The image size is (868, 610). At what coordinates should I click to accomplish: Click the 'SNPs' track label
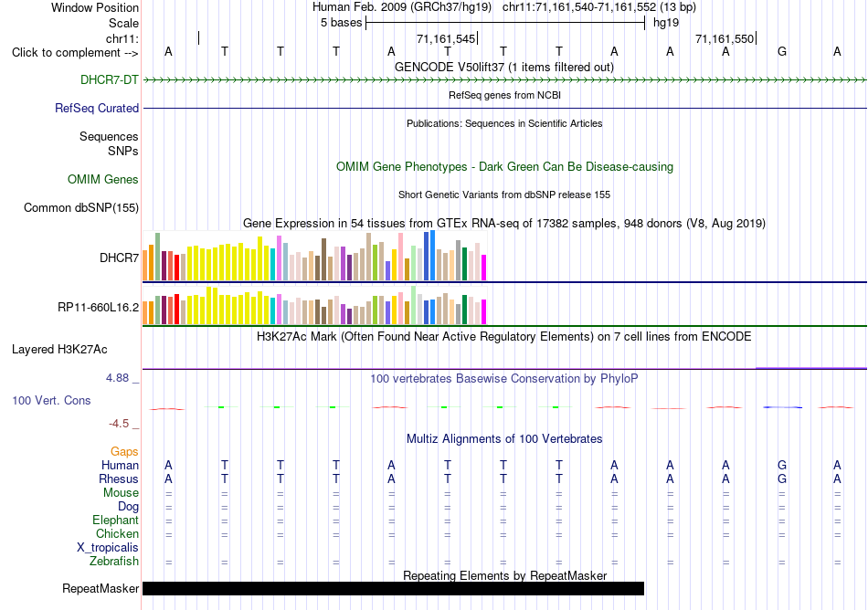[123, 151]
